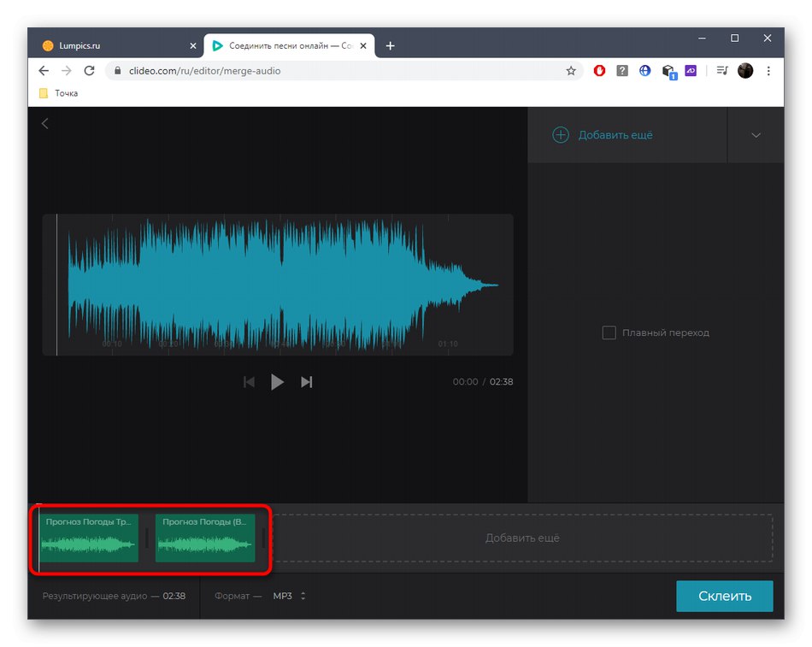Viewport: 812px width, 647px height.
Task: Open the media control playlist icon
Action: 722,70
